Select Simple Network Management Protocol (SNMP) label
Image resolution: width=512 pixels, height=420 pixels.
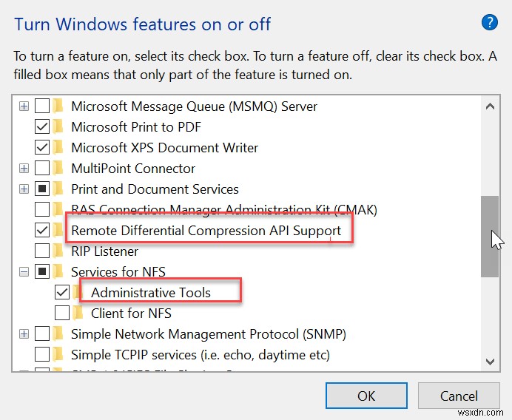point(209,333)
